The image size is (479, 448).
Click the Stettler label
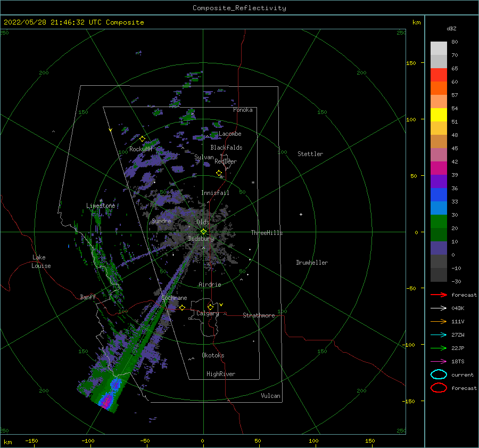310,154
